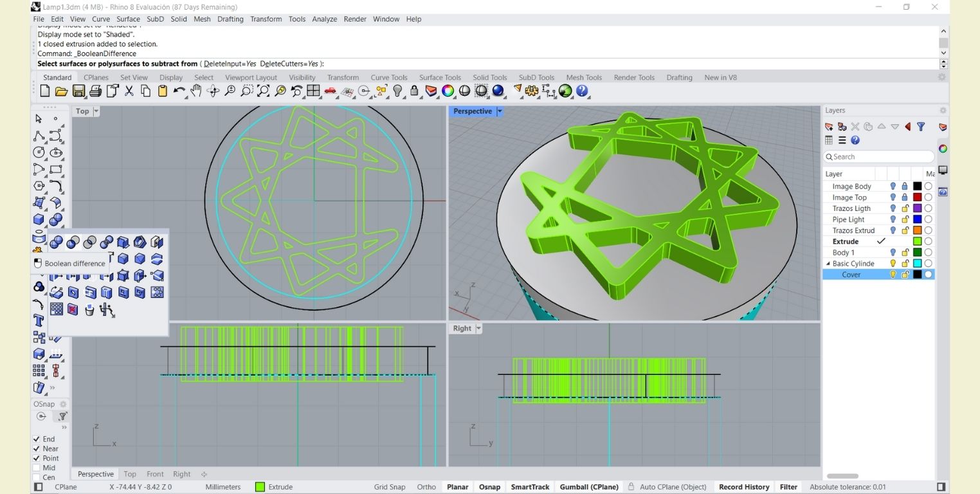Toggle visibility bulb of Image Body layer
Screen dimensions: 980x494
pyautogui.click(x=893, y=187)
